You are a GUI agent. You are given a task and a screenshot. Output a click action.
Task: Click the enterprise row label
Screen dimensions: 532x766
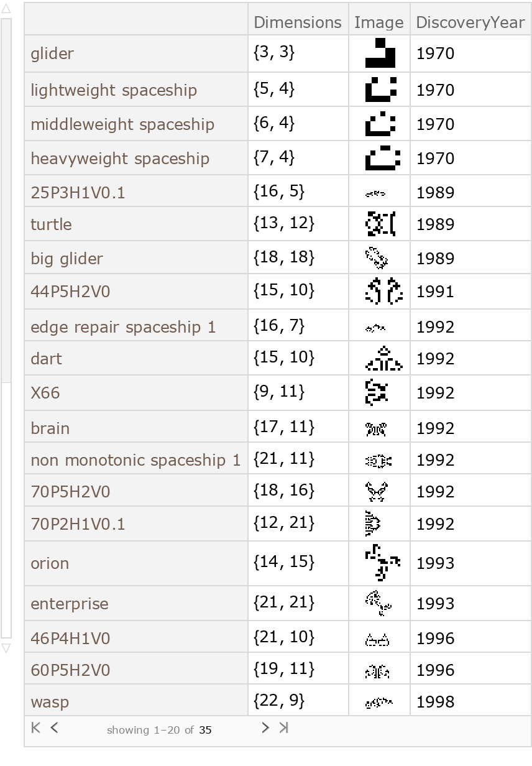point(70,604)
